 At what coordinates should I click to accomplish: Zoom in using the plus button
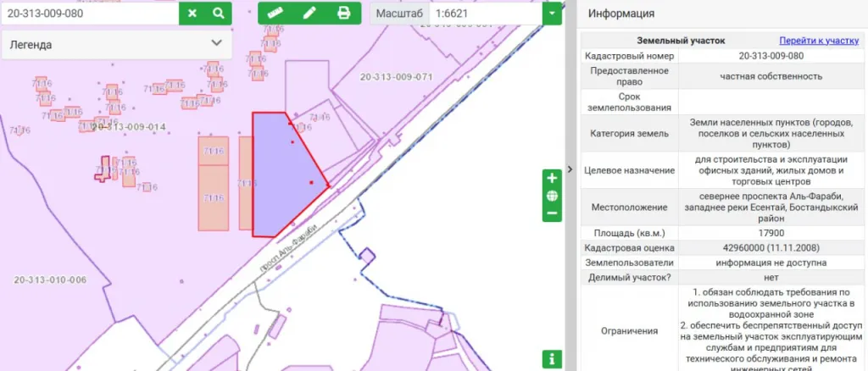(x=552, y=179)
